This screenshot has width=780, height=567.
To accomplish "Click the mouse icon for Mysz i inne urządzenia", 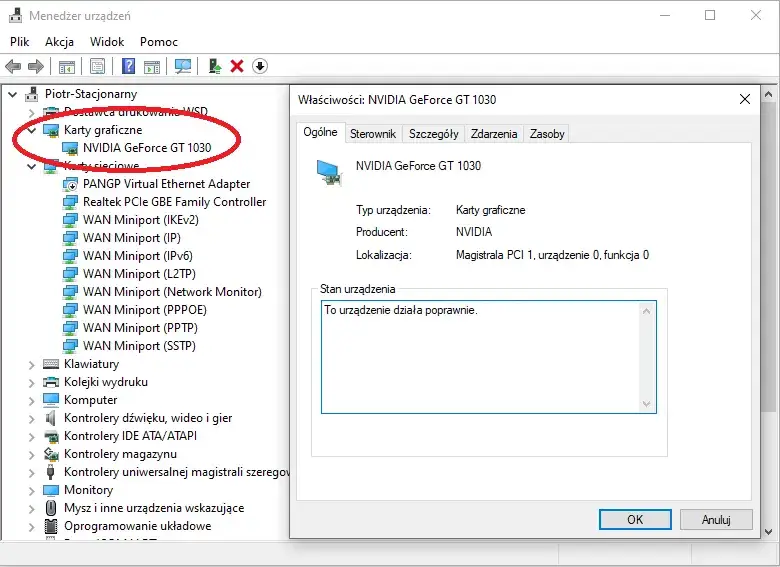I will tap(51, 508).
